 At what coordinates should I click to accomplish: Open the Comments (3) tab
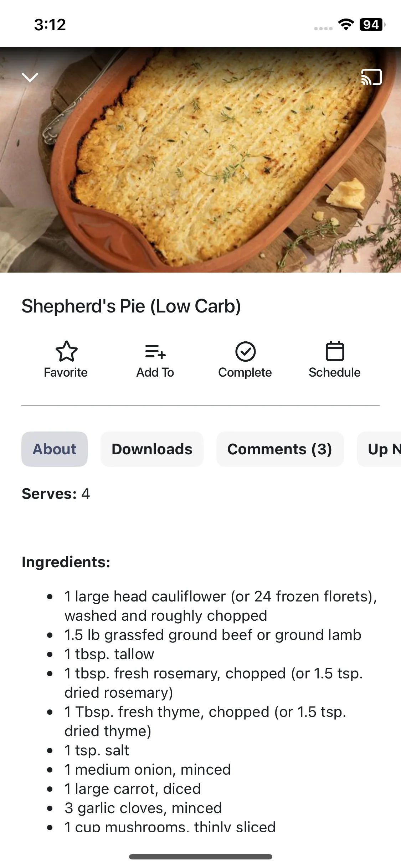click(x=280, y=449)
